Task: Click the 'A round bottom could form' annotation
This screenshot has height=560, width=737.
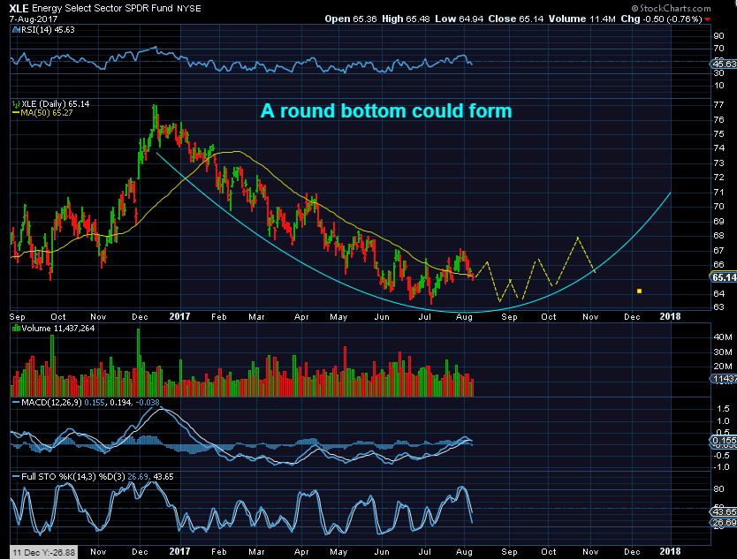Action: click(x=386, y=111)
